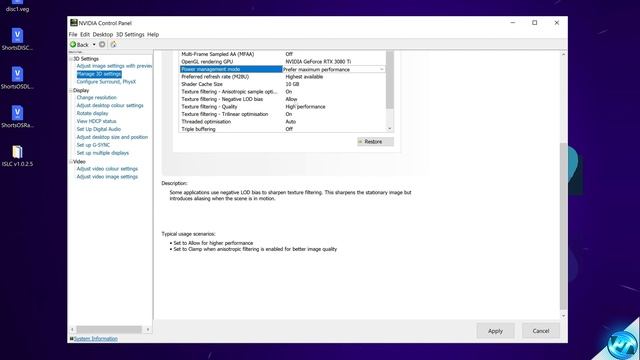Click the Forward navigation icon in toolbar

102,44
